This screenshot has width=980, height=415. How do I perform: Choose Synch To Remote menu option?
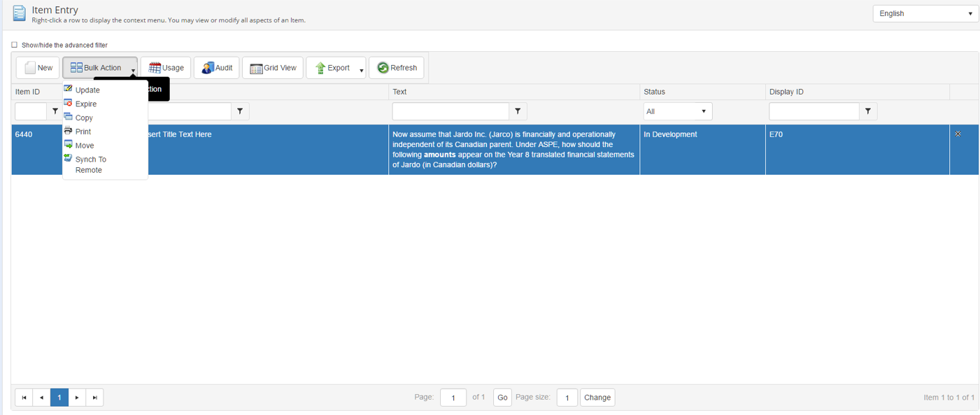pyautogui.click(x=90, y=164)
